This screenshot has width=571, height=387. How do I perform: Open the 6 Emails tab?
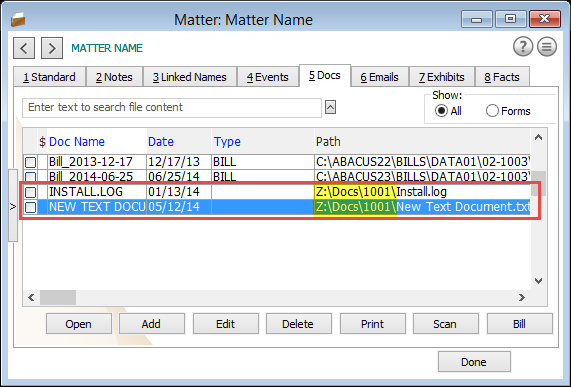[379, 77]
